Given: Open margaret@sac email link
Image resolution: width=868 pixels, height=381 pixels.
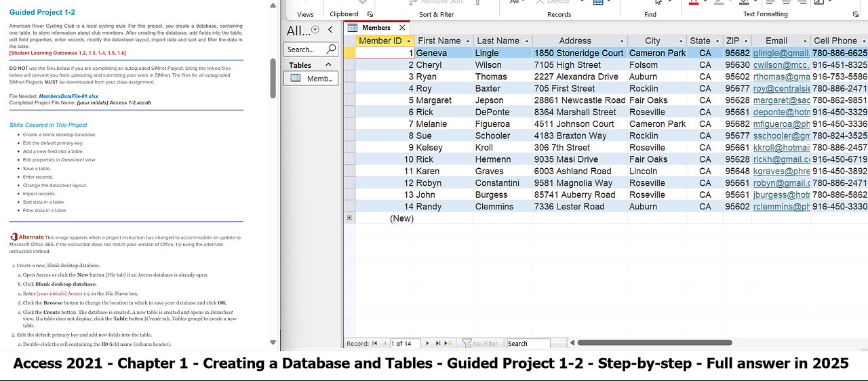Looking at the screenshot, I should (x=782, y=100).
